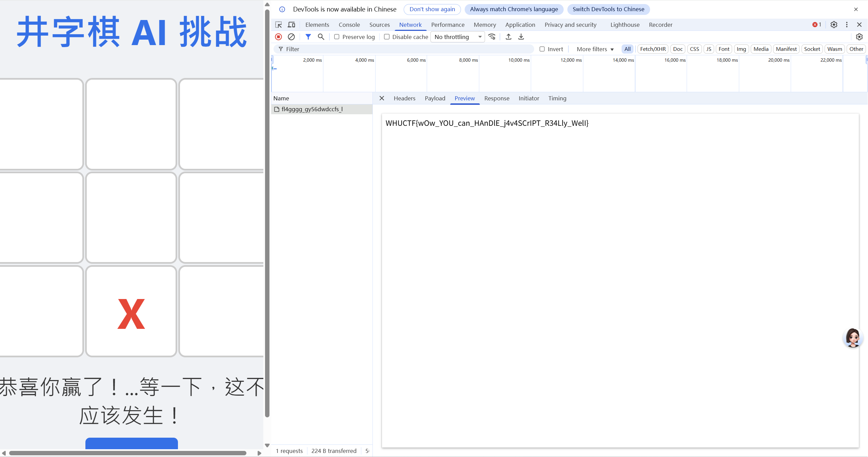This screenshot has height=457, width=868.
Task: Open the network search magnifier
Action: (x=321, y=37)
